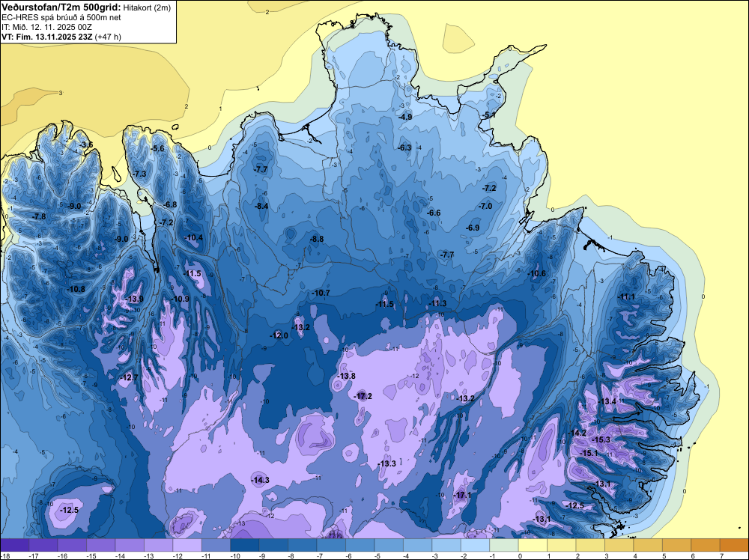Click the -8.4 temperature value
Screen dimensions: 749x560
pos(261,206)
